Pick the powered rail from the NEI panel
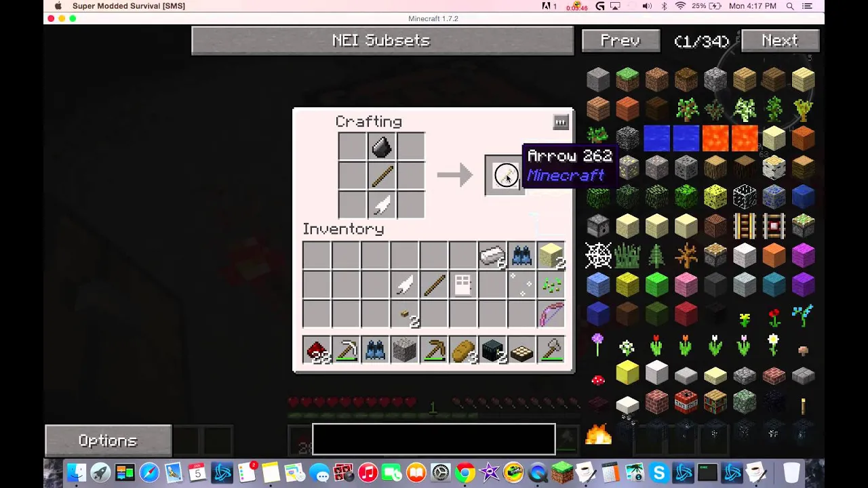Image resolution: width=868 pixels, height=488 pixels. pos(745,226)
